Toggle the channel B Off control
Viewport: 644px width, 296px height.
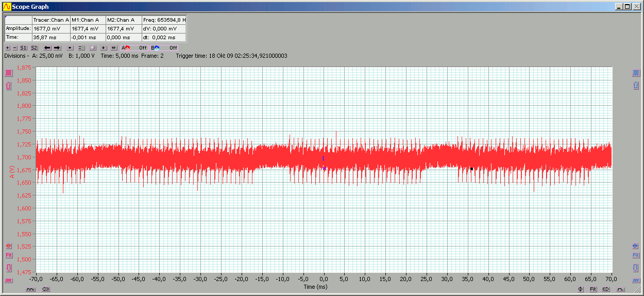click(164, 47)
